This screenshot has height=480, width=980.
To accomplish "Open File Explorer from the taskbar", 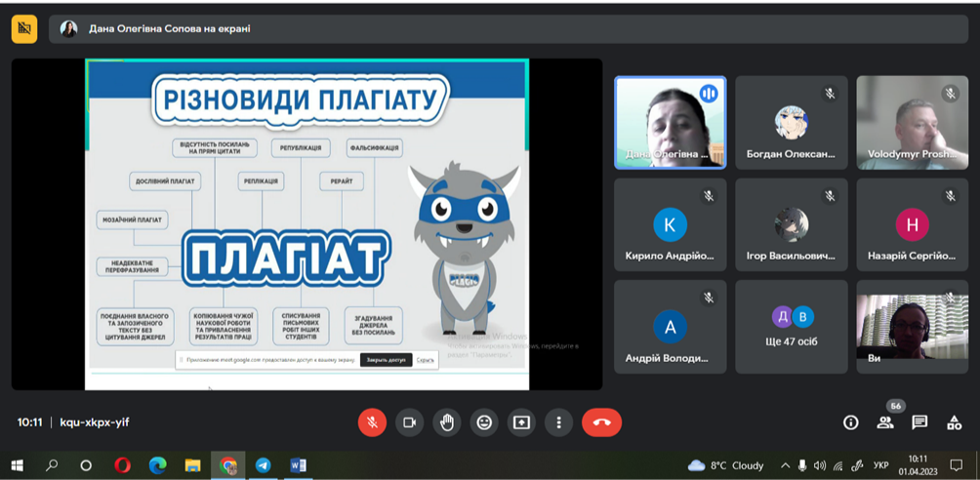I will click(192, 465).
